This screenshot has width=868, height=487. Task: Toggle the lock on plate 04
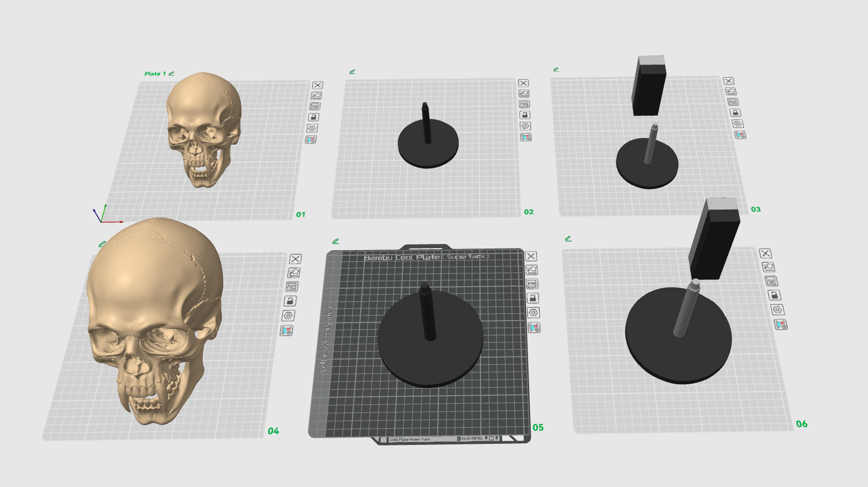click(x=290, y=301)
